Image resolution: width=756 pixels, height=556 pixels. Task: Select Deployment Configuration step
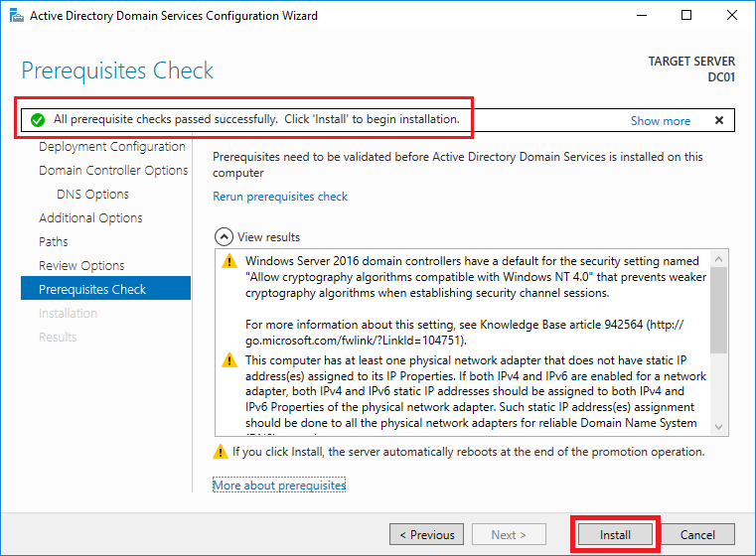point(112,147)
